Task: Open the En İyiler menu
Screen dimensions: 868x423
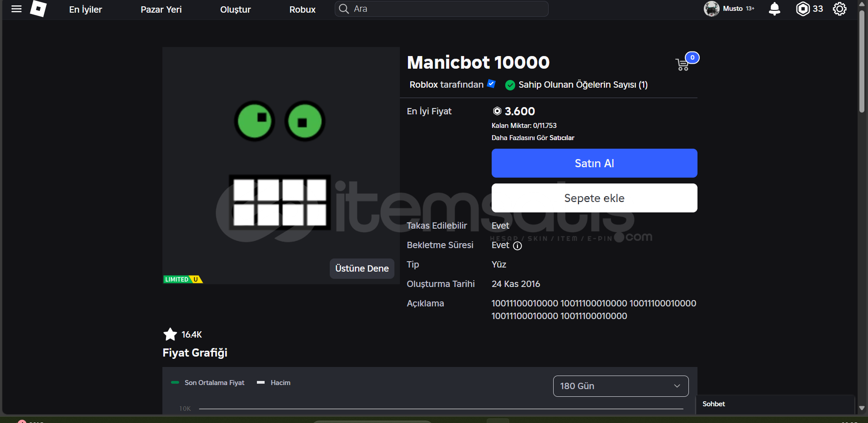Action: (x=85, y=9)
